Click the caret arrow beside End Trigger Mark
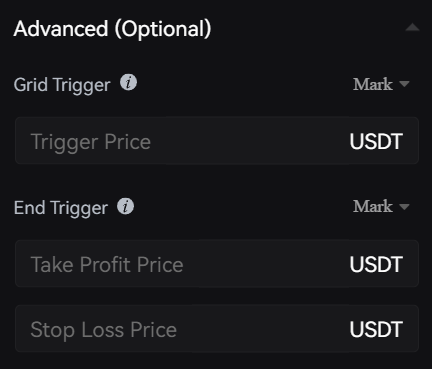The image size is (432, 369). [x=404, y=207]
